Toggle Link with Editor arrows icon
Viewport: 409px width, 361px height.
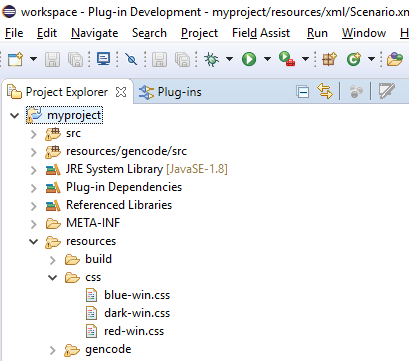point(325,91)
